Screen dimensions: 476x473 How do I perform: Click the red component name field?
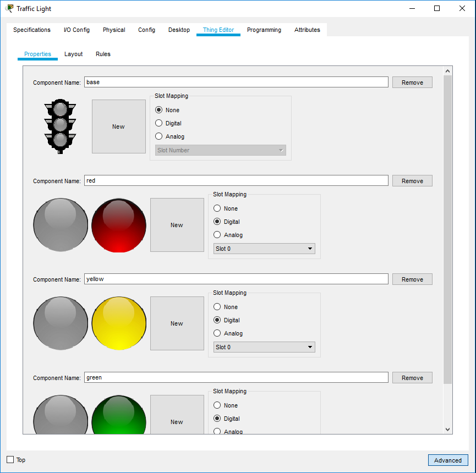(x=236, y=180)
